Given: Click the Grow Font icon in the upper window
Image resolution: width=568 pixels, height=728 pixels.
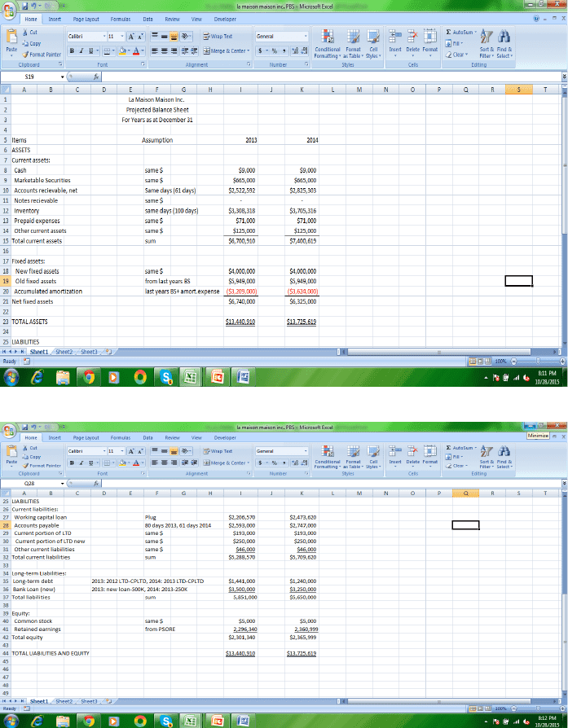Looking at the screenshot, I should coord(130,36).
